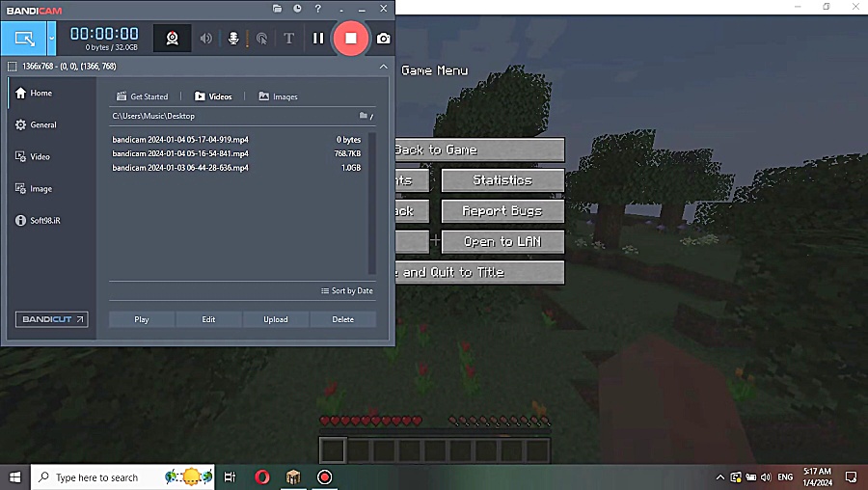868x490 pixels.
Task: Browse the output folder path icon
Action: [x=366, y=116]
